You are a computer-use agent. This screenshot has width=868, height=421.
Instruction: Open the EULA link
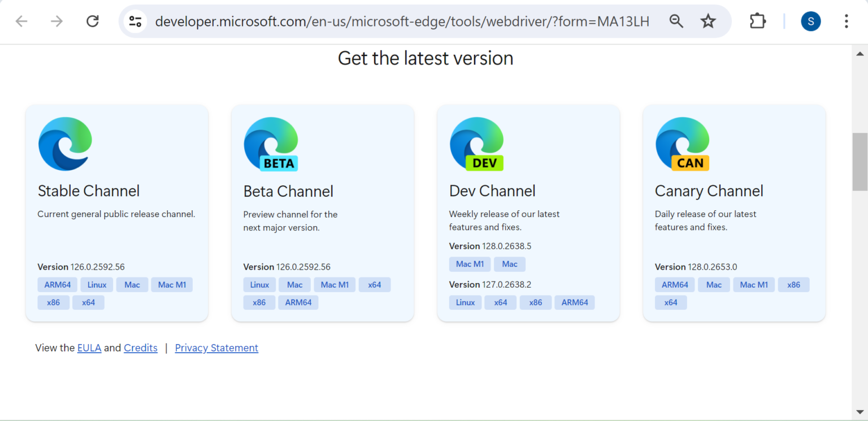pos(89,348)
